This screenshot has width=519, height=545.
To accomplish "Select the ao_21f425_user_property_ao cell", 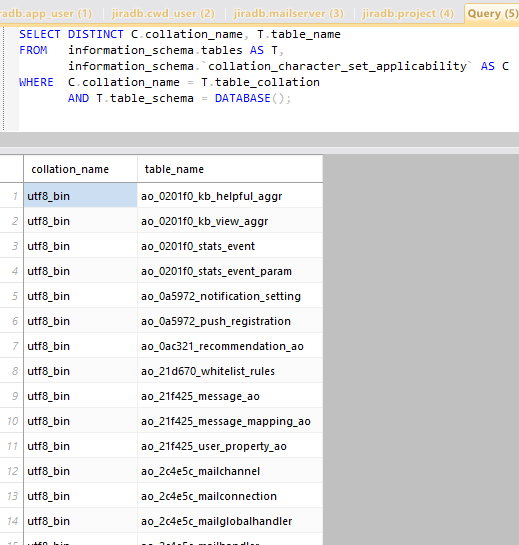I will [230, 446].
